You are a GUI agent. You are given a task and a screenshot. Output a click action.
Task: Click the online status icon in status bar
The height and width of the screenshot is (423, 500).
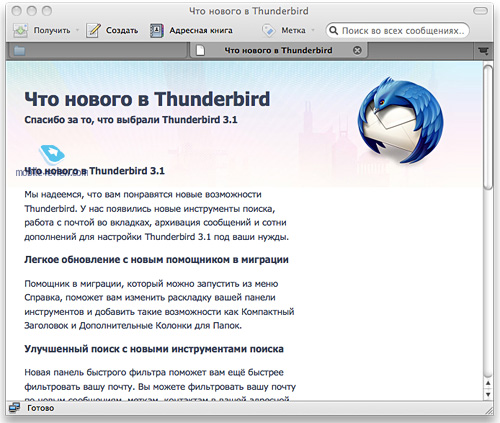tap(15, 408)
